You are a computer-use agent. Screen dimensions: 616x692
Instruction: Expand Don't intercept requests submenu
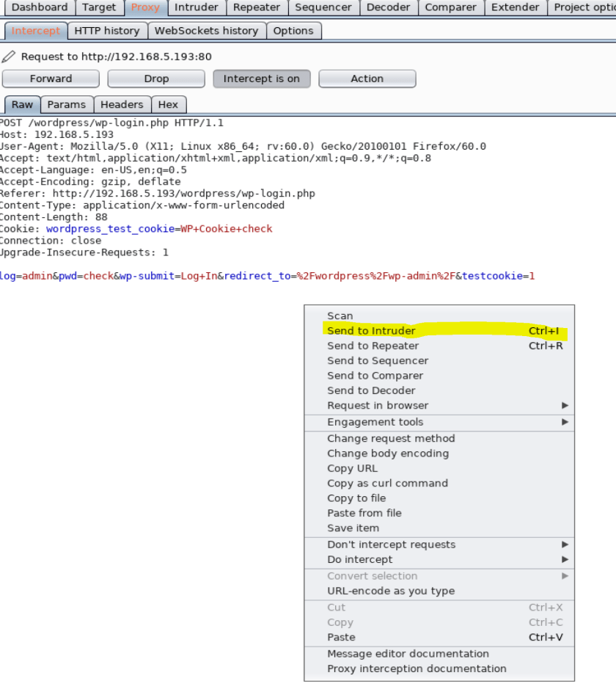[391, 545]
